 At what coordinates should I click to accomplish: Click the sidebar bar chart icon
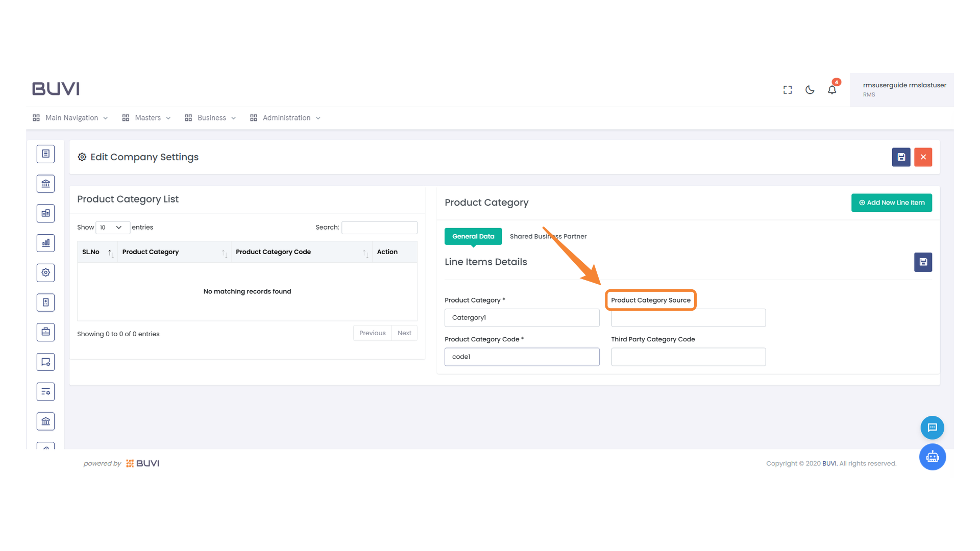click(x=45, y=243)
